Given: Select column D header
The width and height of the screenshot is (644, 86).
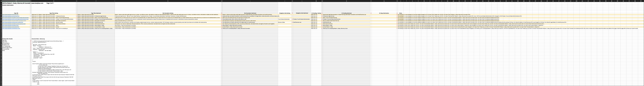Looking at the screenshot, I should [54, 1].
